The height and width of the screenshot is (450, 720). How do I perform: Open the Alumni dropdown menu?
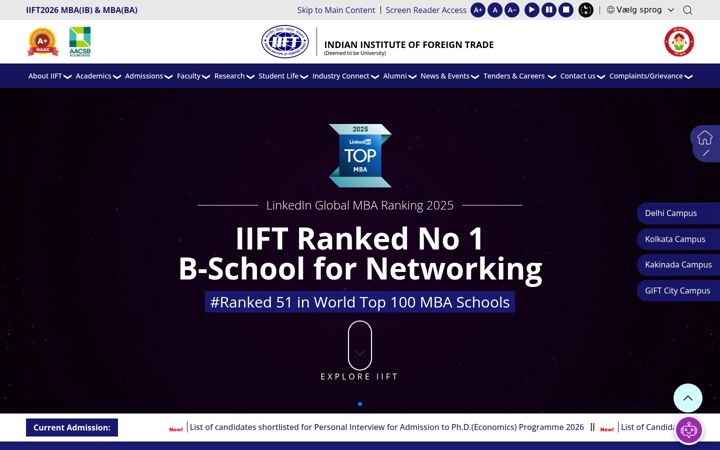pos(399,76)
